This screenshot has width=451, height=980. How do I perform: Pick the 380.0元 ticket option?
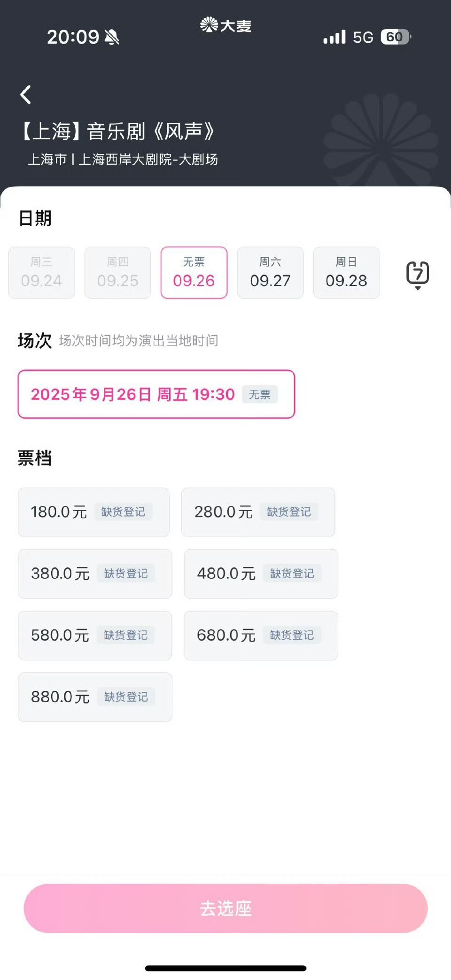tap(95, 574)
